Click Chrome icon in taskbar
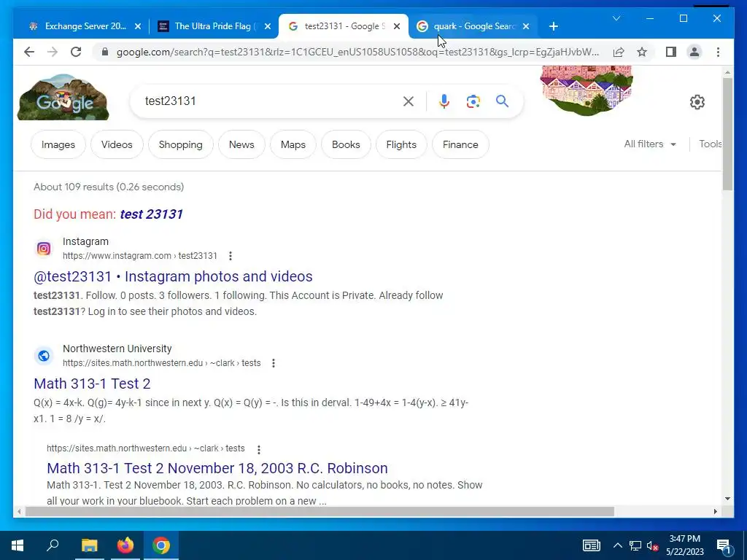 [x=161, y=545]
